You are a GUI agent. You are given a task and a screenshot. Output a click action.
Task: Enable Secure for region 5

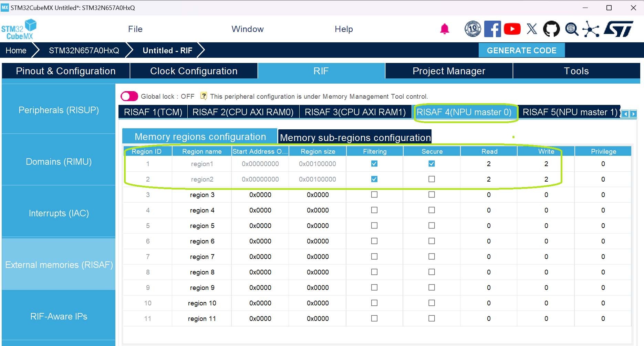click(432, 226)
